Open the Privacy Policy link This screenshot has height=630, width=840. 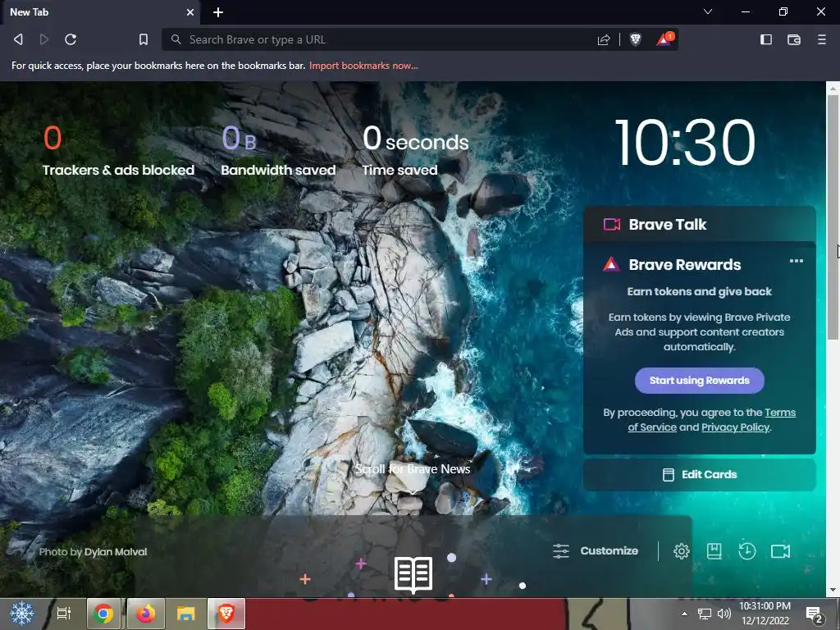tap(736, 427)
